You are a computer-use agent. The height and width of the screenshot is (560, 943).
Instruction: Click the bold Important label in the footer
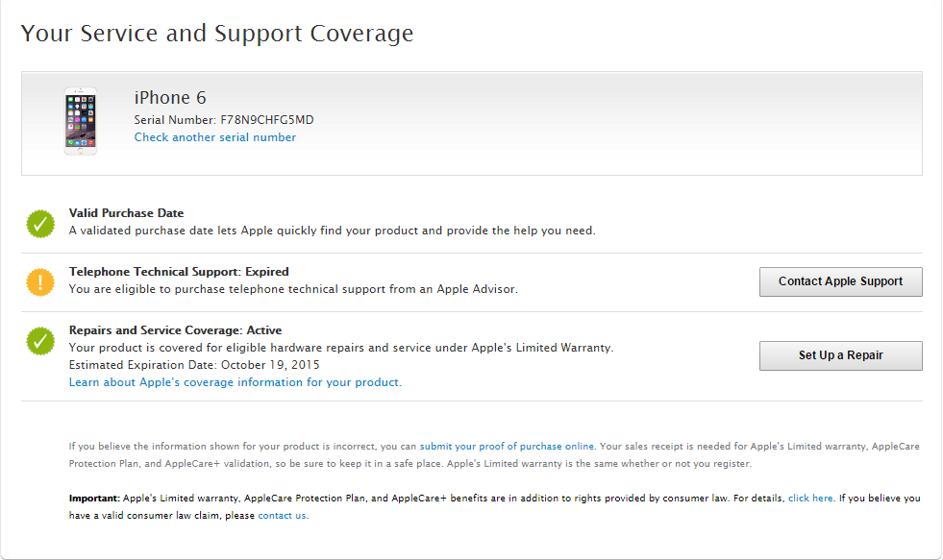click(x=93, y=499)
